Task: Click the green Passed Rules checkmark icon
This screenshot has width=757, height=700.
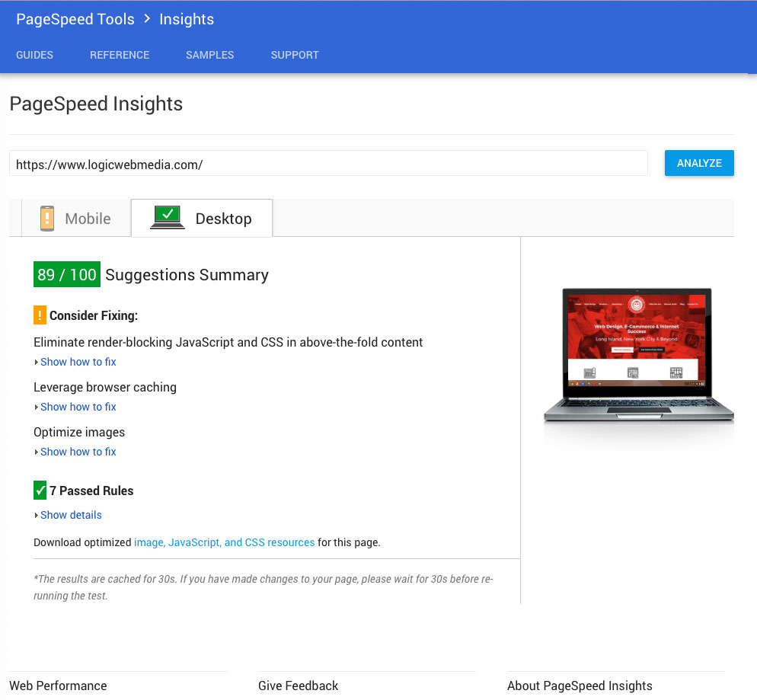Action: [x=40, y=491]
